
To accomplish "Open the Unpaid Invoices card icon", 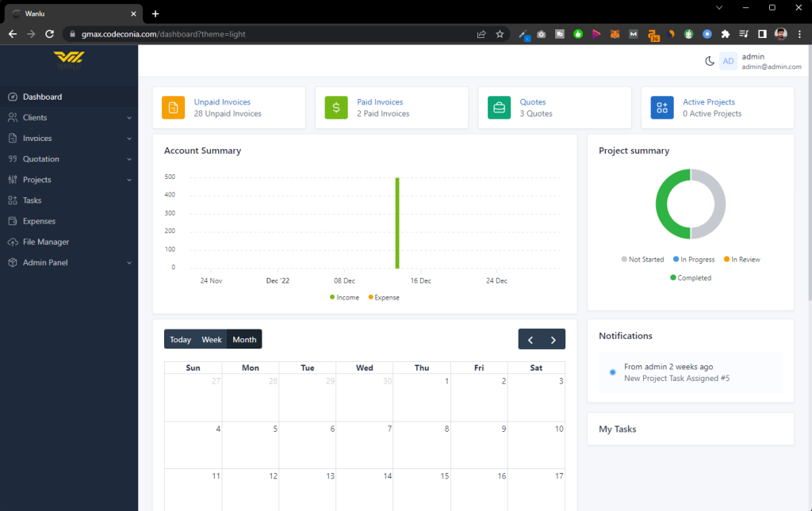I will click(174, 107).
